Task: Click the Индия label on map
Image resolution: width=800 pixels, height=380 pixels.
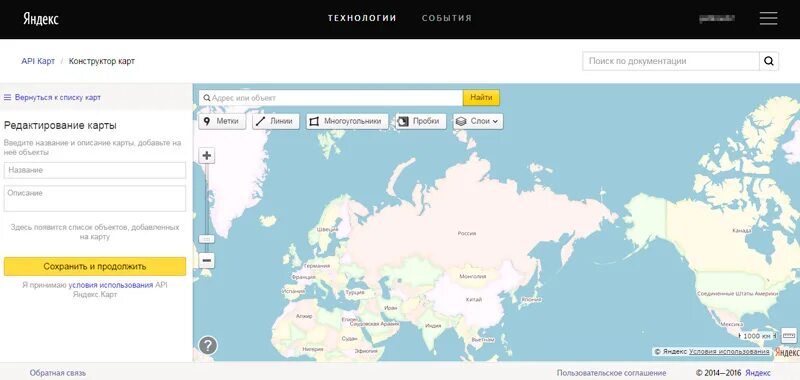Action: pyautogui.click(x=433, y=325)
